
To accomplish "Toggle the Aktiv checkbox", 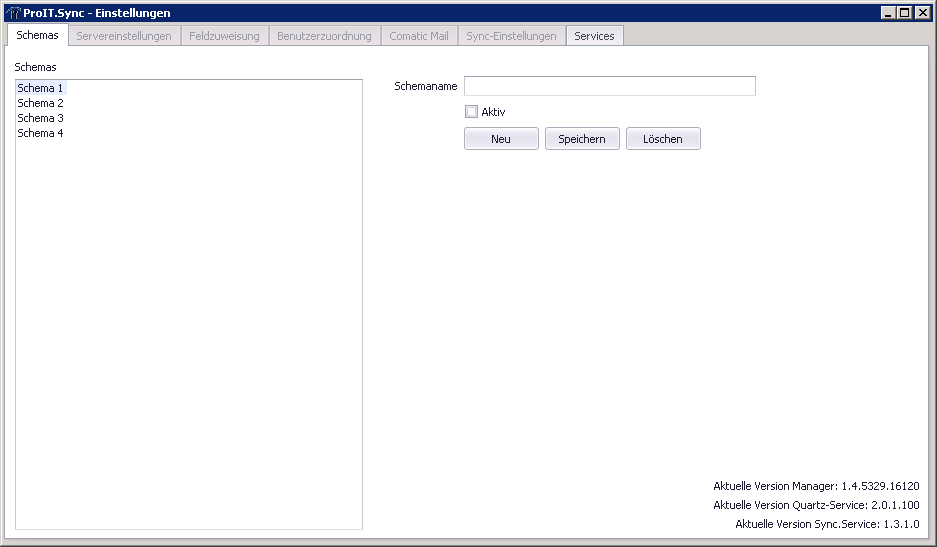I will [472, 112].
